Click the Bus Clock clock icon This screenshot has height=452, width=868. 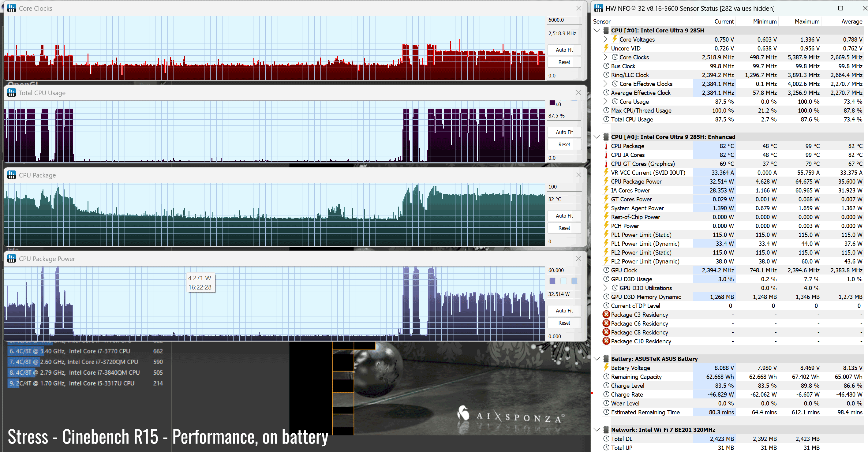tap(606, 66)
